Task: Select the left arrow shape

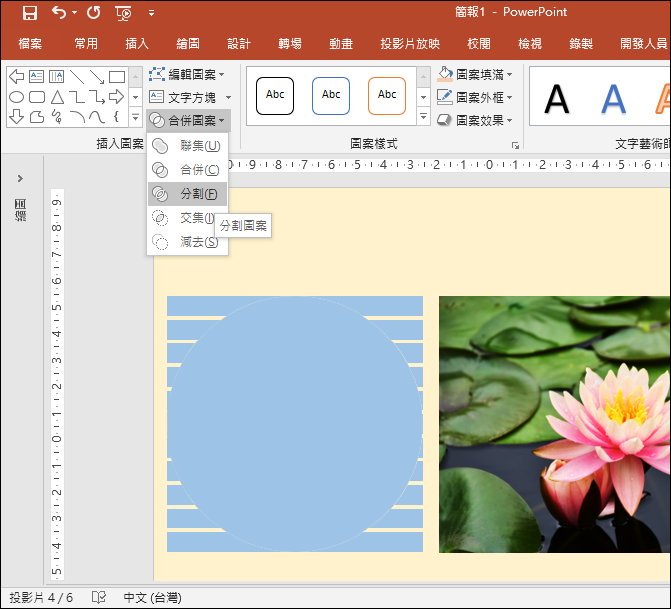Action: coord(16,77)
